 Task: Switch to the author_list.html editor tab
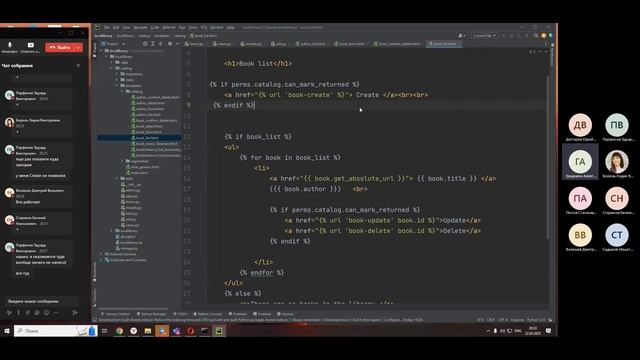click(x=312, y=44)
